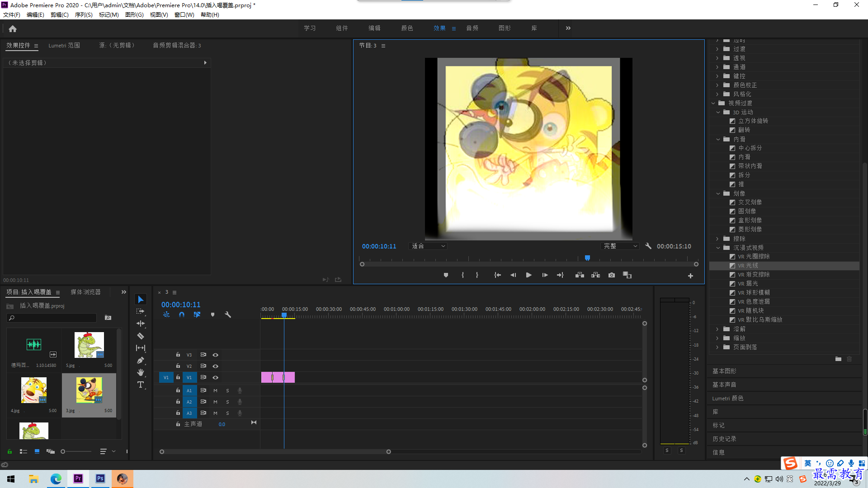
Task: Click Mark Out button
Action: (x=477, y=275)
